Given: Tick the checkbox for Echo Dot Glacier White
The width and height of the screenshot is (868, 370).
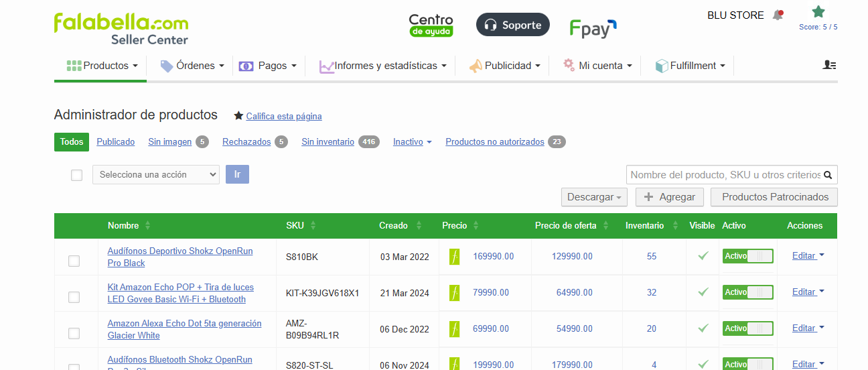Looking at the screenshot, I should pyautogui.click(x=74, y=333).
